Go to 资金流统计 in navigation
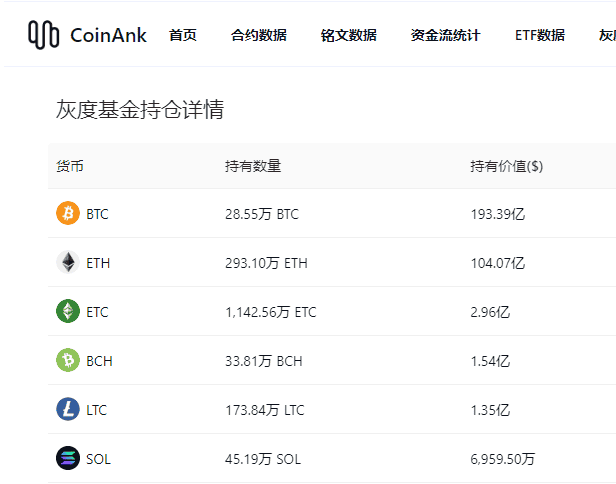The height and width of the screenshot is (484, 616). 445,35
